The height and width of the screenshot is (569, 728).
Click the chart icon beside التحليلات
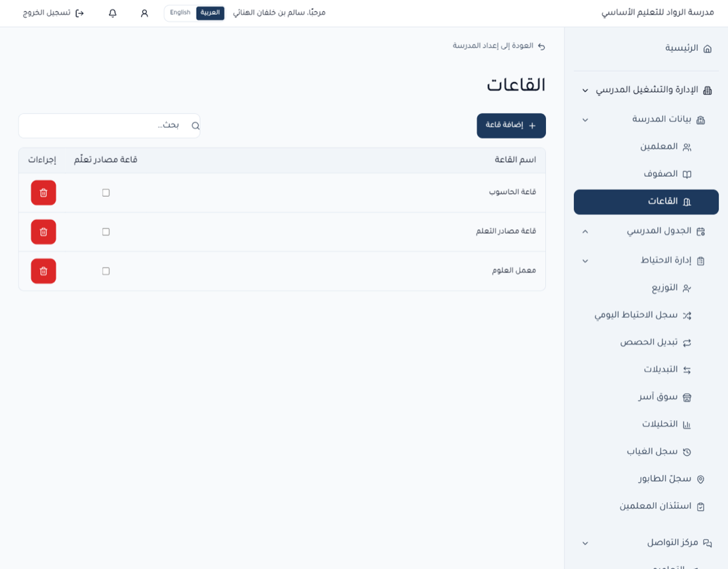pos(687,425)
